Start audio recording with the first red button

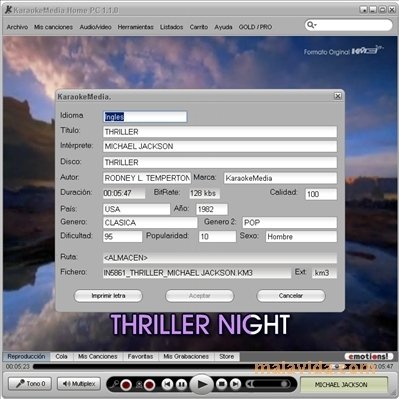coord(126,385)
